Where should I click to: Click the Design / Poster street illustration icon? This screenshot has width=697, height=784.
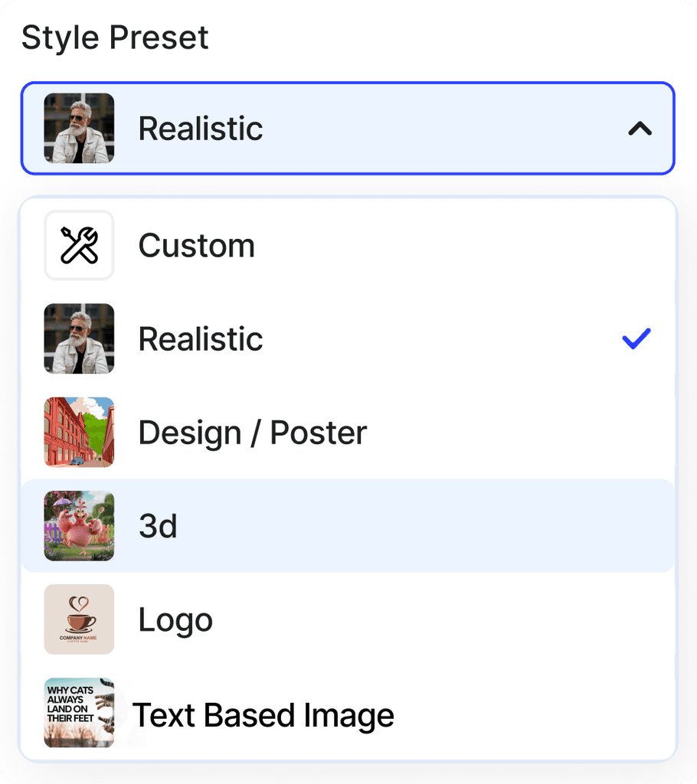pyautogui.click(x=78, y=432)
